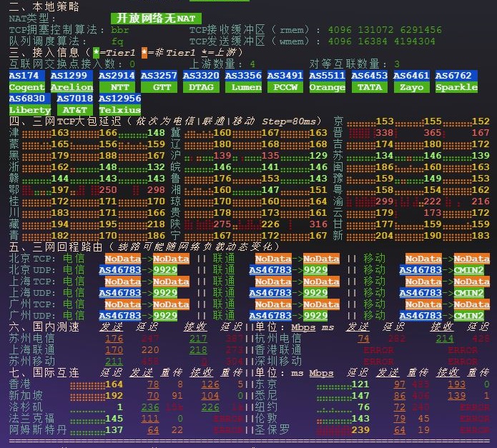This screenshot has height=448, width=497.
Task: Click latency 239 in the 圣保罗 row
Action: click(x=360, y=430)
